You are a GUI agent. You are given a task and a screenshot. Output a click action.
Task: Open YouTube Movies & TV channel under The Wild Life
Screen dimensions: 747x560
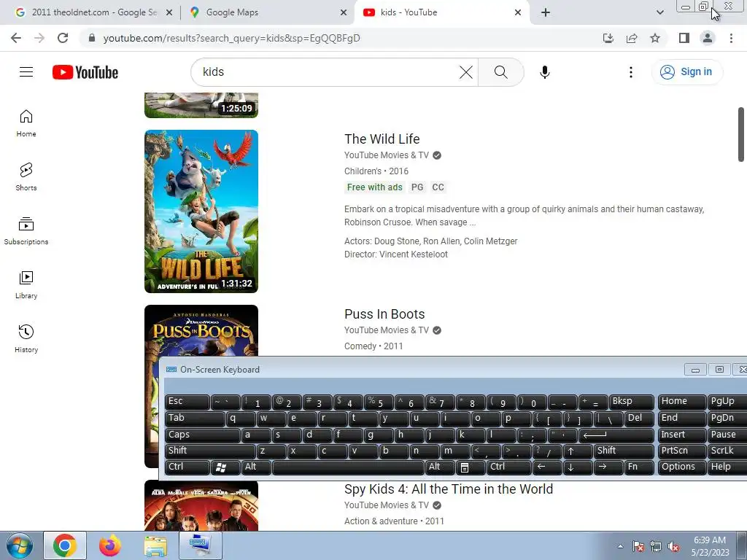pyautogui.click(x=387, y=155)
